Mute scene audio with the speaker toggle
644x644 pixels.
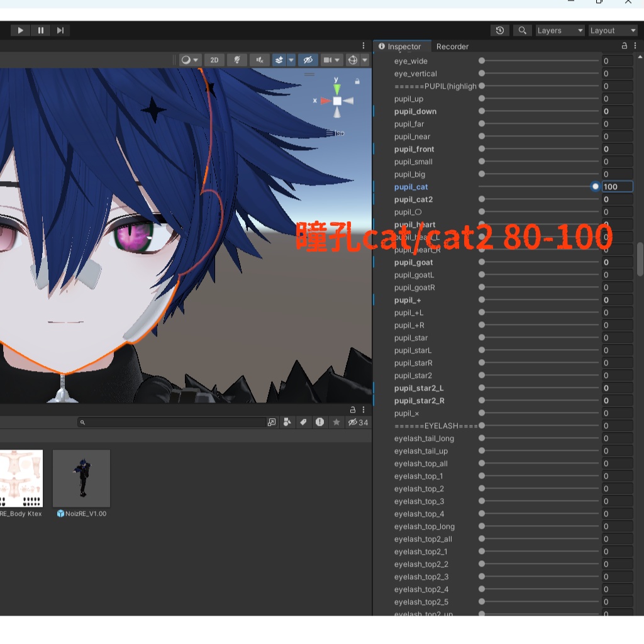259,60
